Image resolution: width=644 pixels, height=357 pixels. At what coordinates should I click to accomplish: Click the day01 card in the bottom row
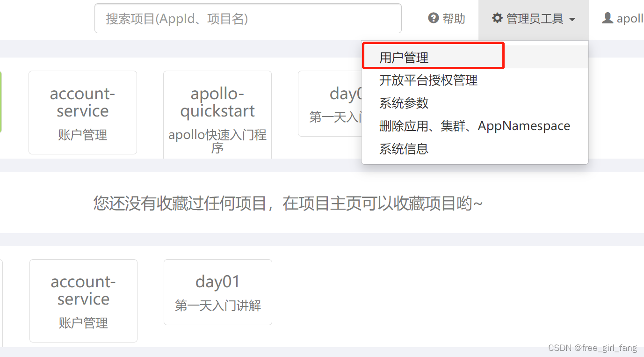217,291
